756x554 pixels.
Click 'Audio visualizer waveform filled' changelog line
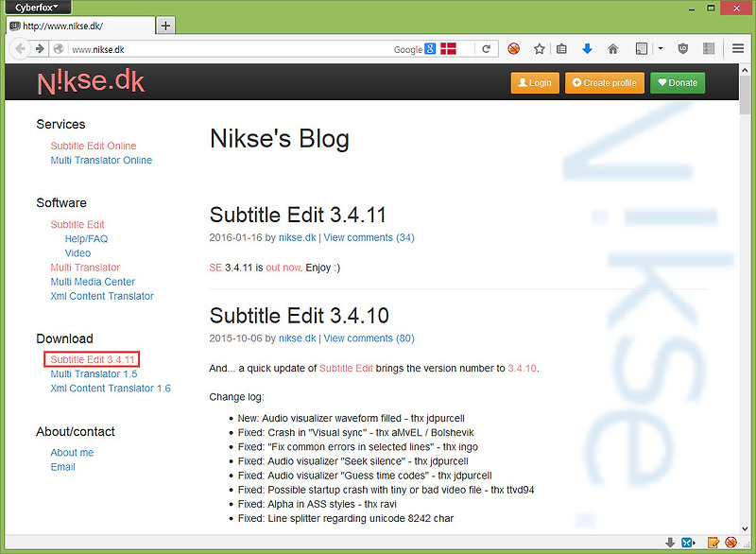tap(351, 419)
